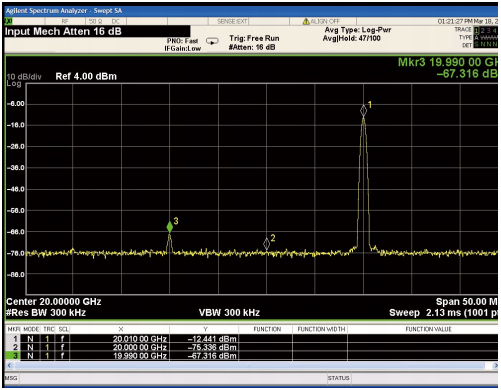Click the Ref 4.00 dBm level label
The image size is (501, 390).
(86, 76)
